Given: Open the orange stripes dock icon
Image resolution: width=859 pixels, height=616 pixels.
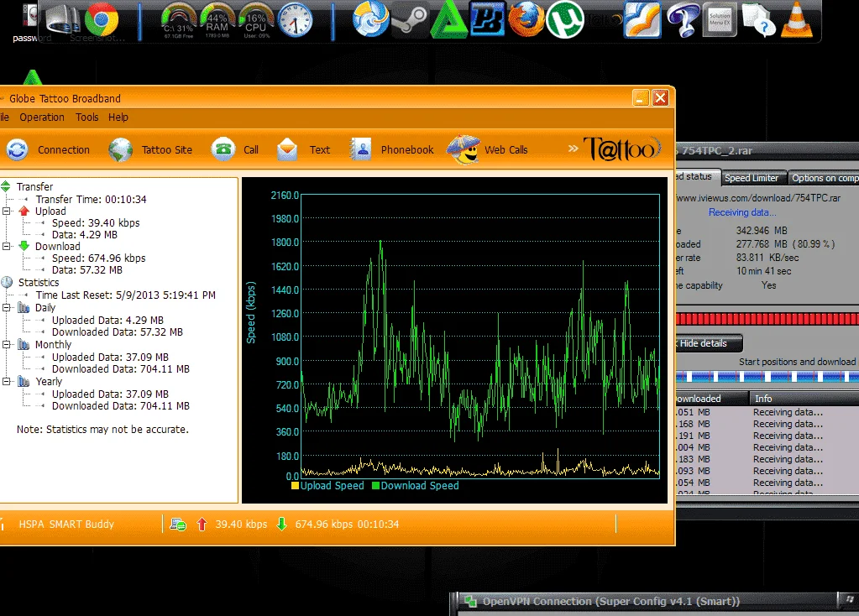Looking at the screenshot, I should point(642,19).
